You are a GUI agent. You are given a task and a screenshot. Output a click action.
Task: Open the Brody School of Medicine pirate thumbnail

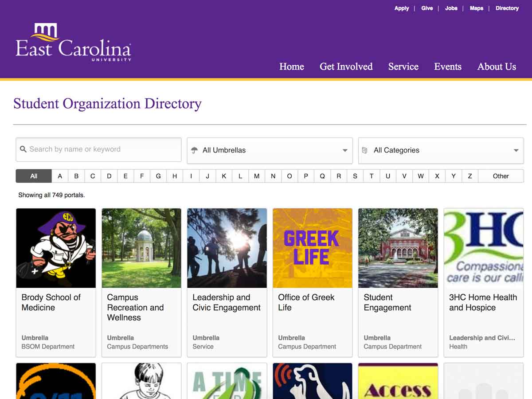coord(56,248)
